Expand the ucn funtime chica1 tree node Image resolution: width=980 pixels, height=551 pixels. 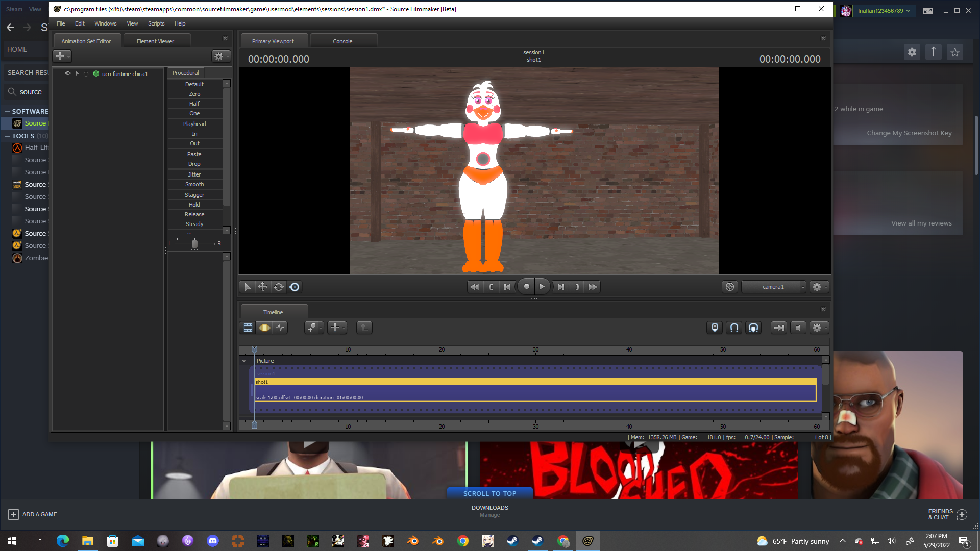(86, 74)
